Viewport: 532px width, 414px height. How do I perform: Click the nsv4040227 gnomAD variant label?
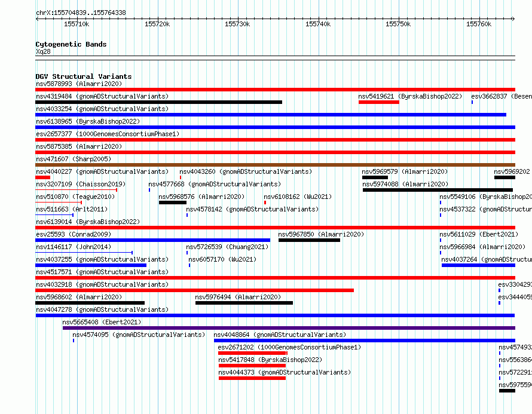point(102,171)
